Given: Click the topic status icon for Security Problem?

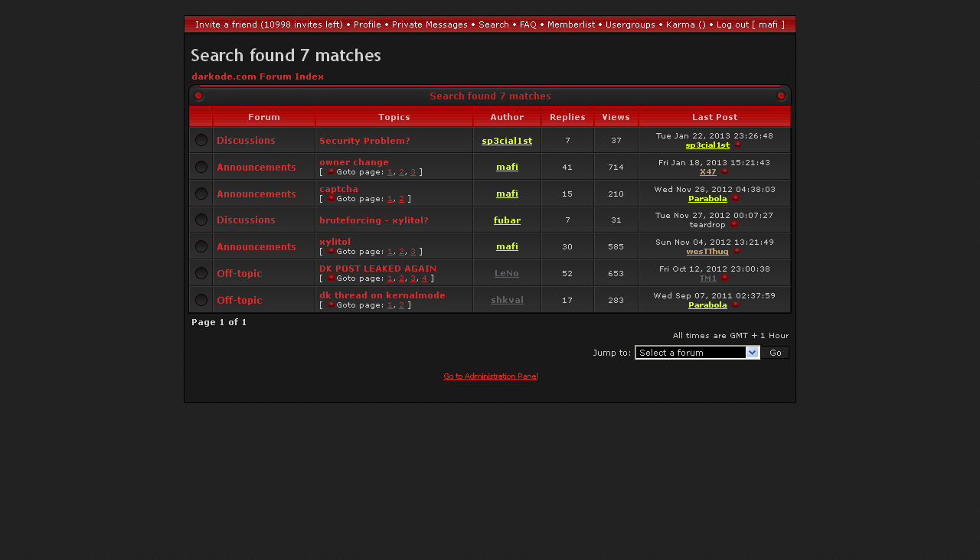Looking at the screenshot, I should (201, 140).
